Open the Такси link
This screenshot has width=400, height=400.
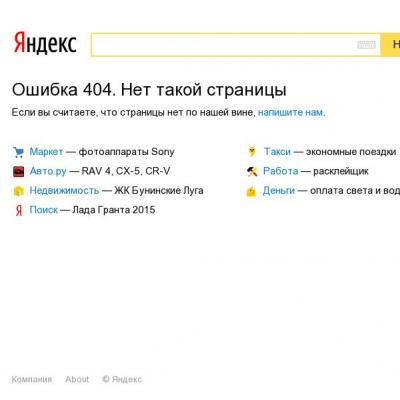pyautogui.click(x=277, y=152)
